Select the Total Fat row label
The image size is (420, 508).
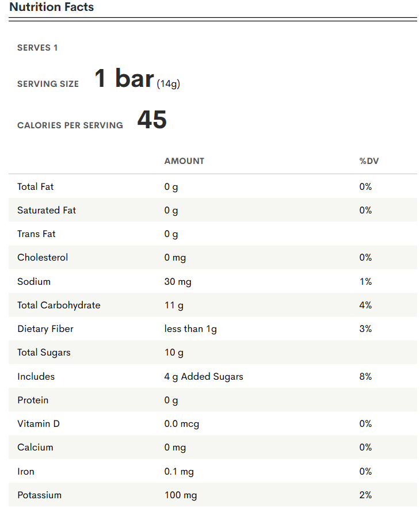[x=36, y=186]
